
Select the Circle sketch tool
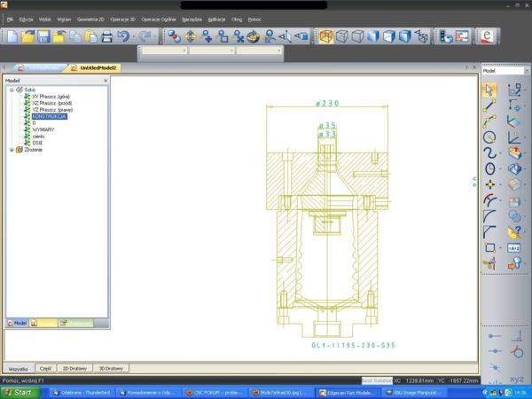point(489,137)
